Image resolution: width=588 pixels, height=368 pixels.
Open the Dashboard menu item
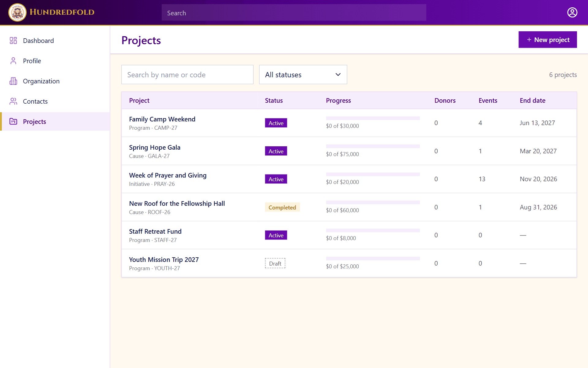point(55,40)
